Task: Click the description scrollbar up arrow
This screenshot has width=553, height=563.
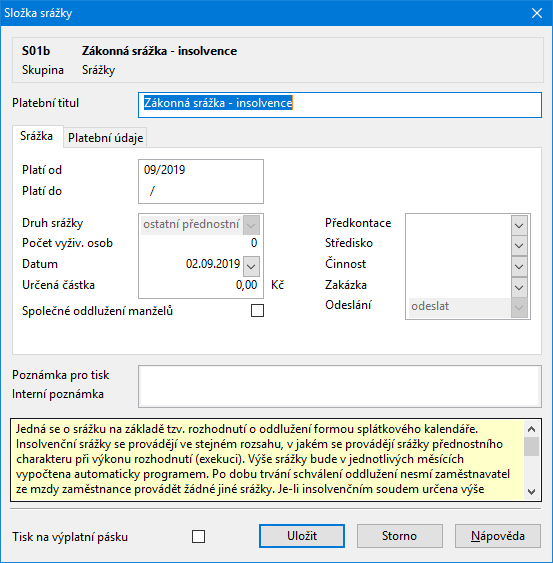Action: point(532,429)
